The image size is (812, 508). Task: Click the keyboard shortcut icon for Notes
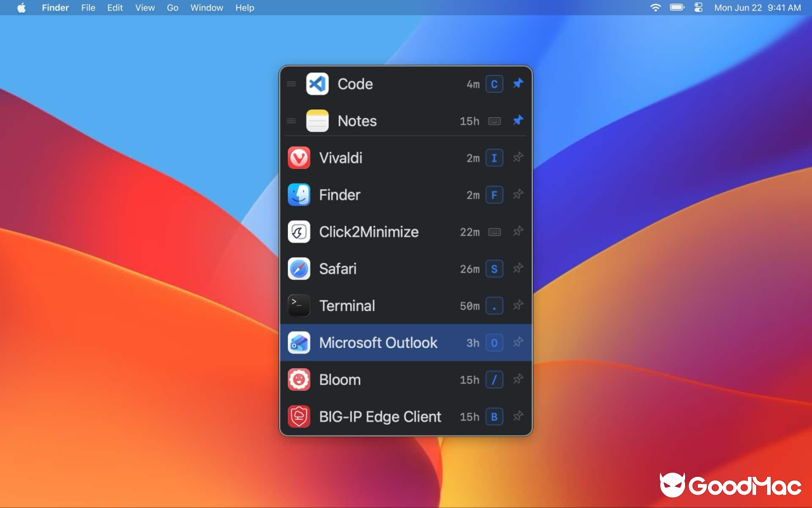coord(494,121)
